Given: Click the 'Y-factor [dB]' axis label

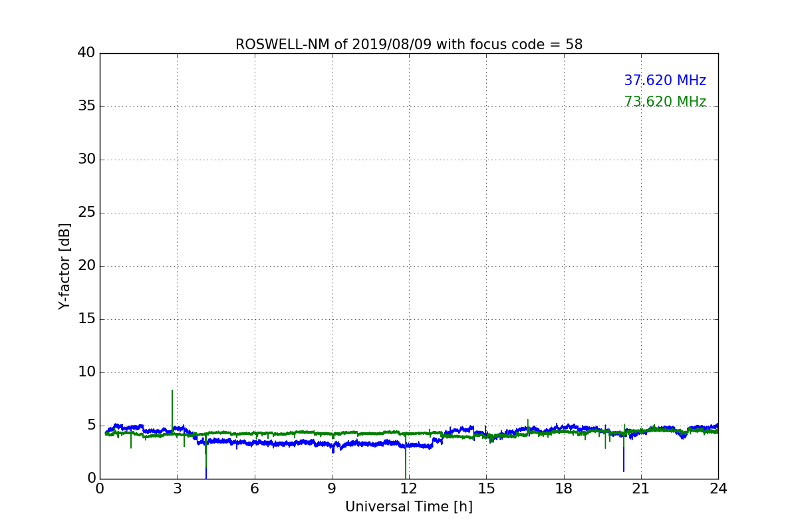Looking at the screenshot, I should [x=65, y=266].
